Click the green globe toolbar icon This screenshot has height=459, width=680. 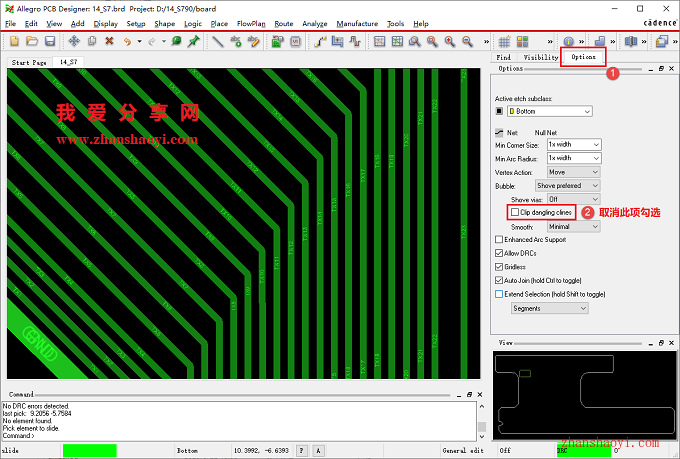point(176,41)
